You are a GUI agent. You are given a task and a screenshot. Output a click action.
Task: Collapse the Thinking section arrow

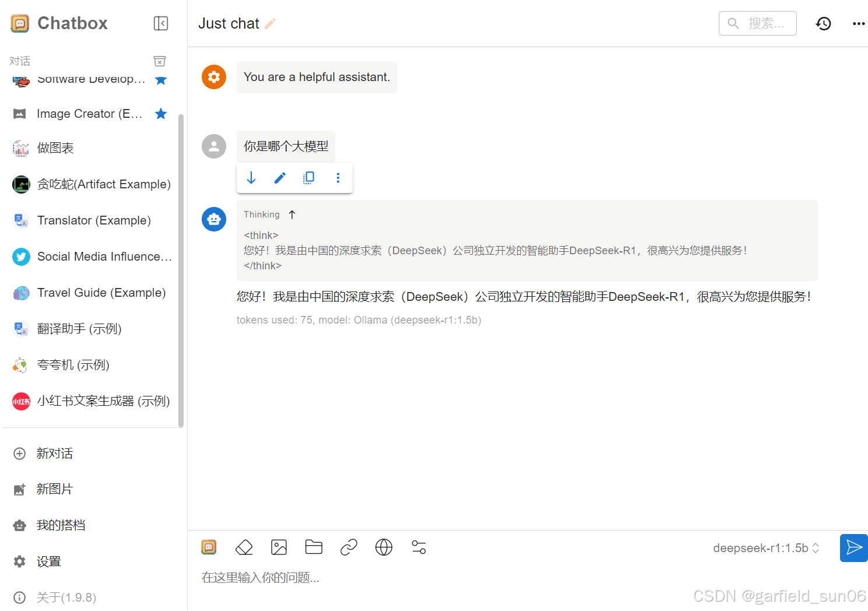coord(292,215)
